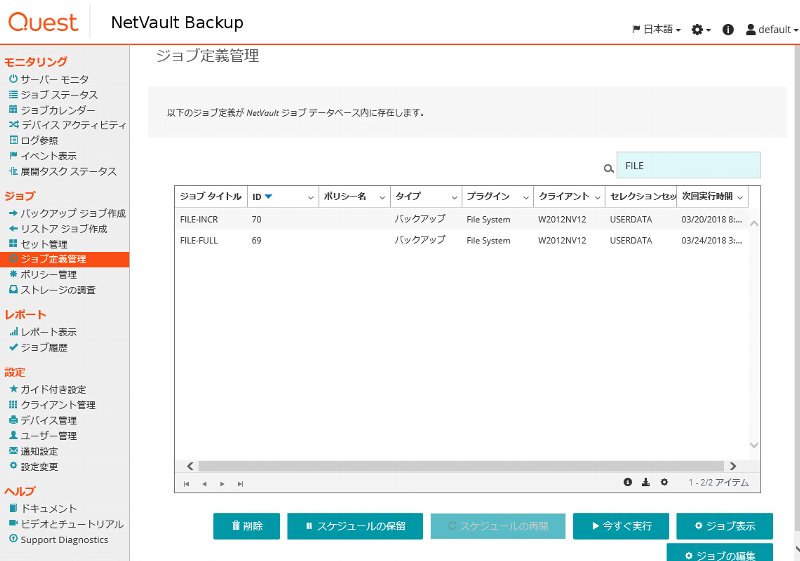Image resolution: width=800 pixels, height=561 pixels.
Task: Open クライアント column dropdown menu
Action: coord(597,197)
